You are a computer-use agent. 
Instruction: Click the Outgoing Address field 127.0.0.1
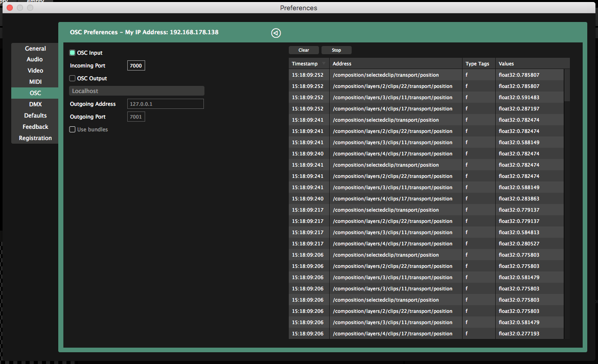tap(165, 104)
